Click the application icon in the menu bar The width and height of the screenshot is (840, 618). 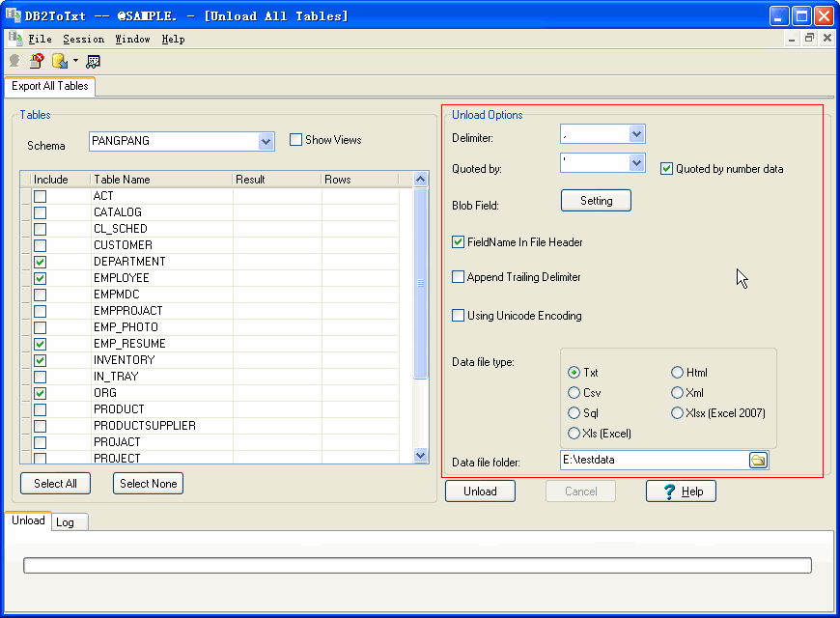click(x=15, y=38)
